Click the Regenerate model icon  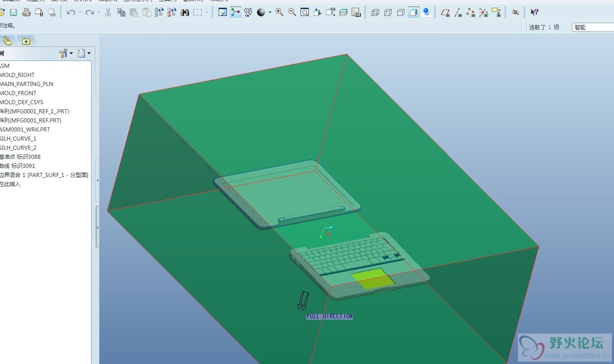pos(159,13)
